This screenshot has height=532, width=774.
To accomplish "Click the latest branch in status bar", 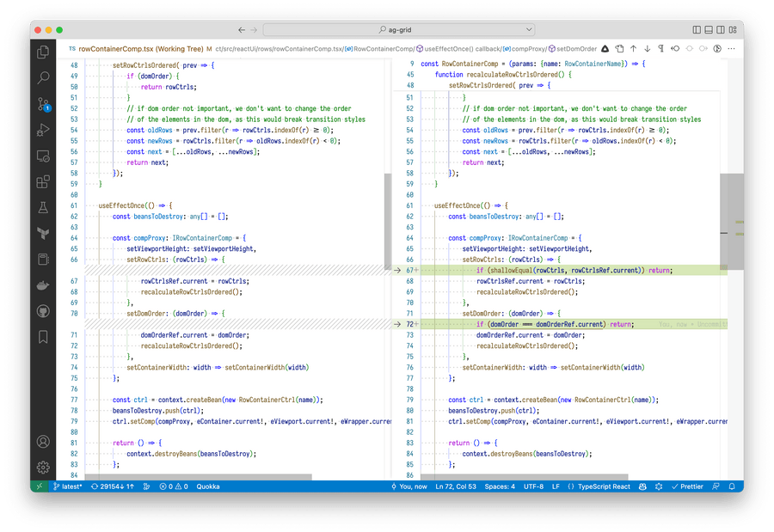I will pos(68,486).
